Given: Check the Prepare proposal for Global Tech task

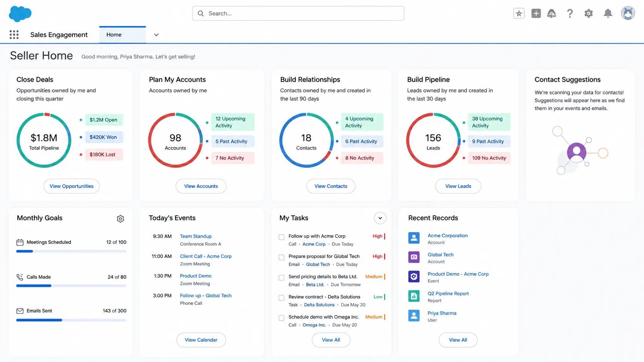Looking at the screenshot, I should pyautogui.click(x=282, y=257).
